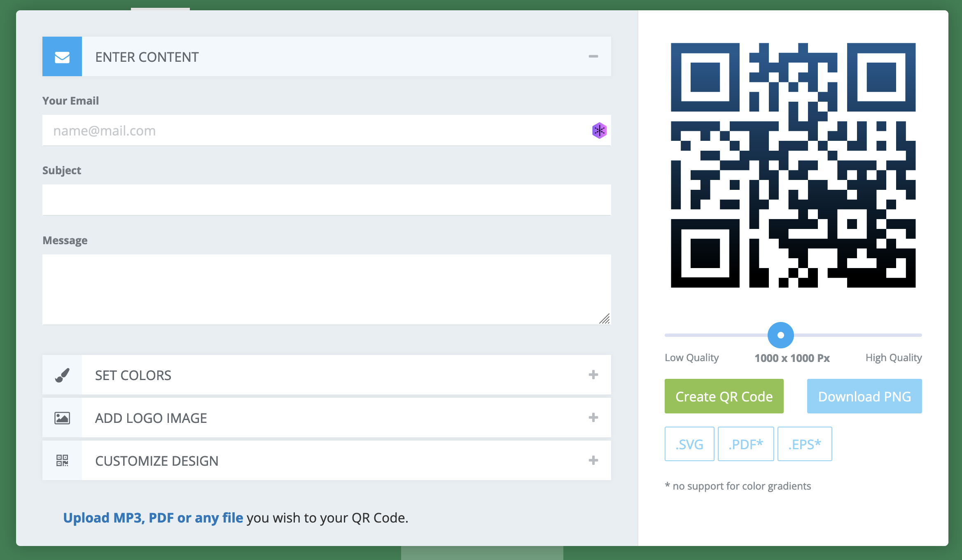
Task: Click the paintbrush Set Colors icon
Action: pos(62,375)
